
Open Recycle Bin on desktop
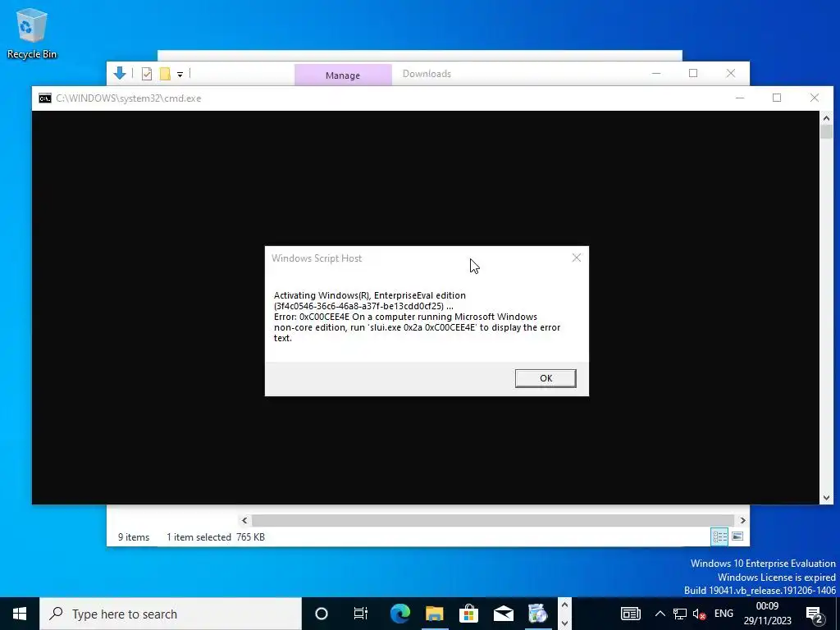[32, 33]
